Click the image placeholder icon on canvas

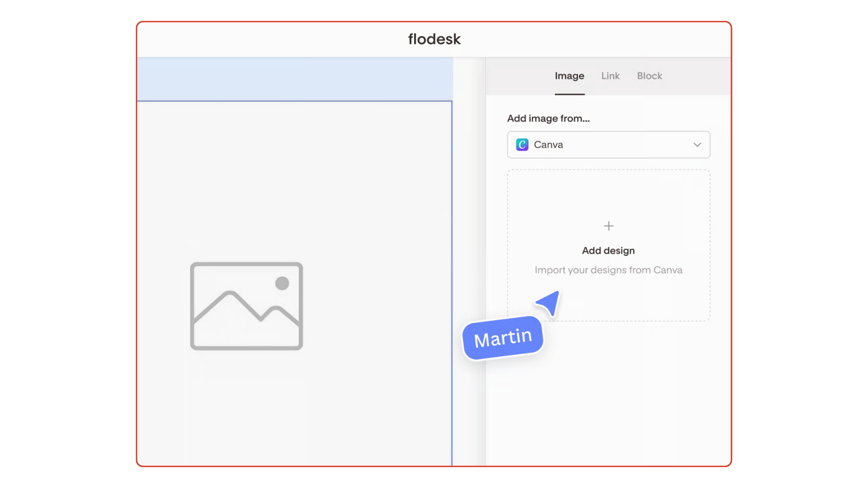click(x=246, y=306)
